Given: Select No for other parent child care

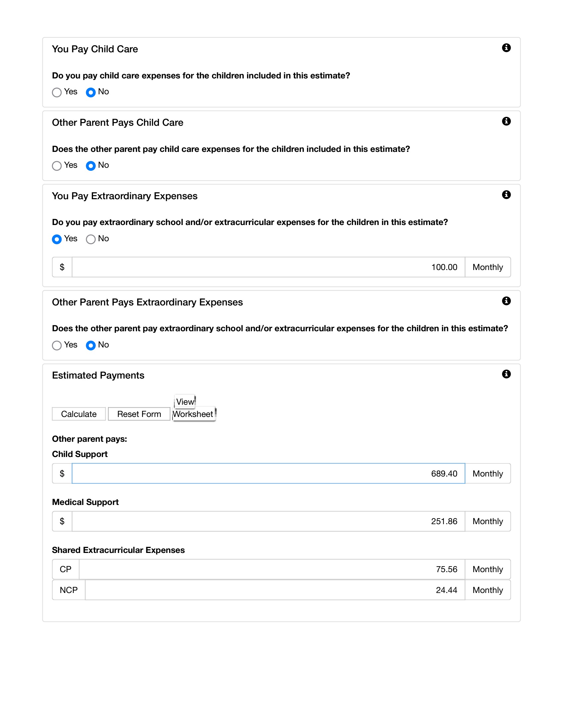Looking at the screenshot, I should (91, 166).
